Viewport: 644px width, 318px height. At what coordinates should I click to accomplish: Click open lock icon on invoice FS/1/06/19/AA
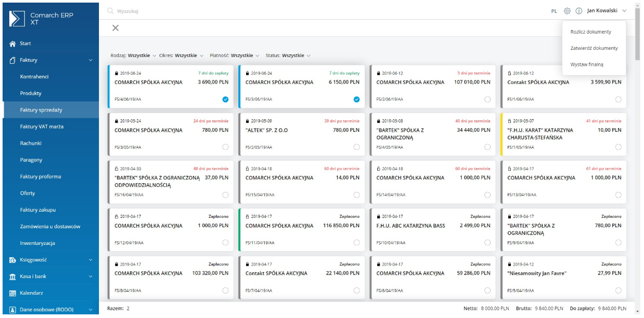509,73
